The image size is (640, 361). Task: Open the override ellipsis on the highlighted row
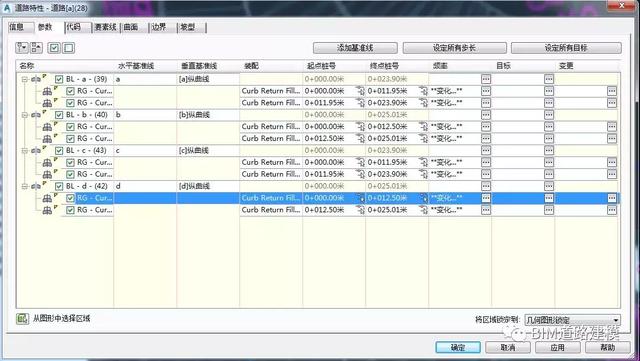[x=612, y=198]
